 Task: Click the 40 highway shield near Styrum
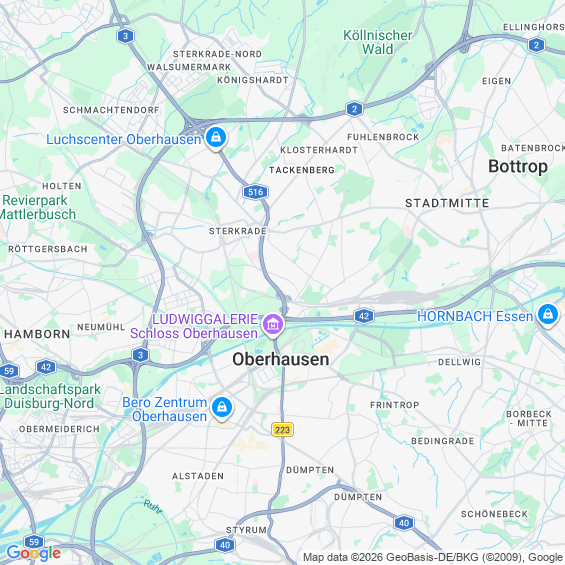tap(225, 544)
